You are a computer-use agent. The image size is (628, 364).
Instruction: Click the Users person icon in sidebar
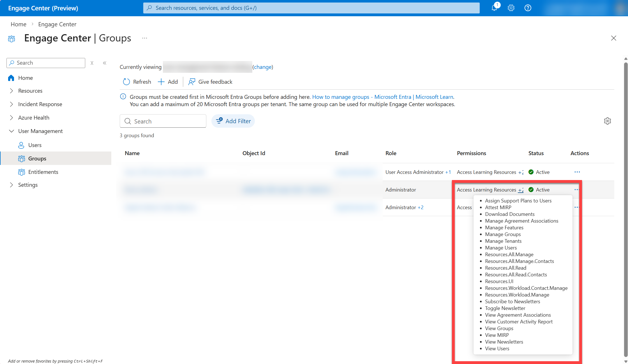[x=21, y=145]
